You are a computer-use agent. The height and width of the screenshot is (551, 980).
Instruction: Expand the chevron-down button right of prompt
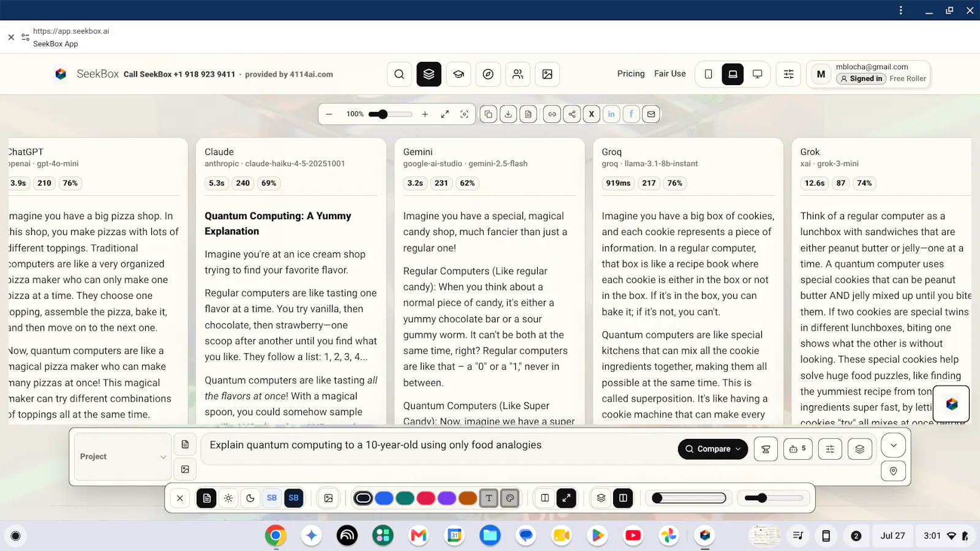pos(894,445)
